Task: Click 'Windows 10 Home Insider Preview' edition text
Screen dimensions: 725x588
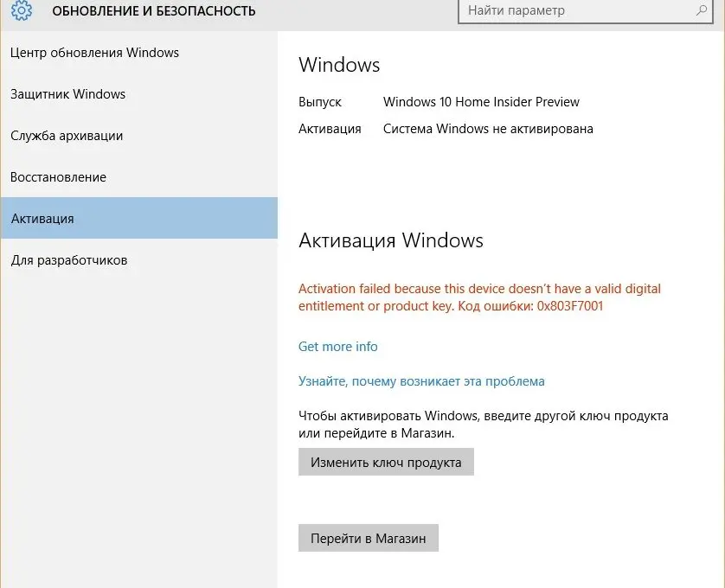Action: coord(481,102)
